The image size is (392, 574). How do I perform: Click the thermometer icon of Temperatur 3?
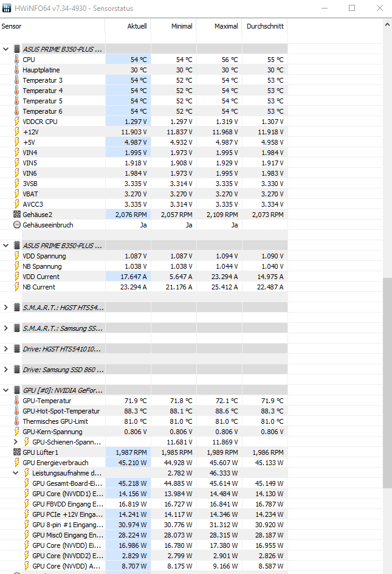tap(16, 80)
